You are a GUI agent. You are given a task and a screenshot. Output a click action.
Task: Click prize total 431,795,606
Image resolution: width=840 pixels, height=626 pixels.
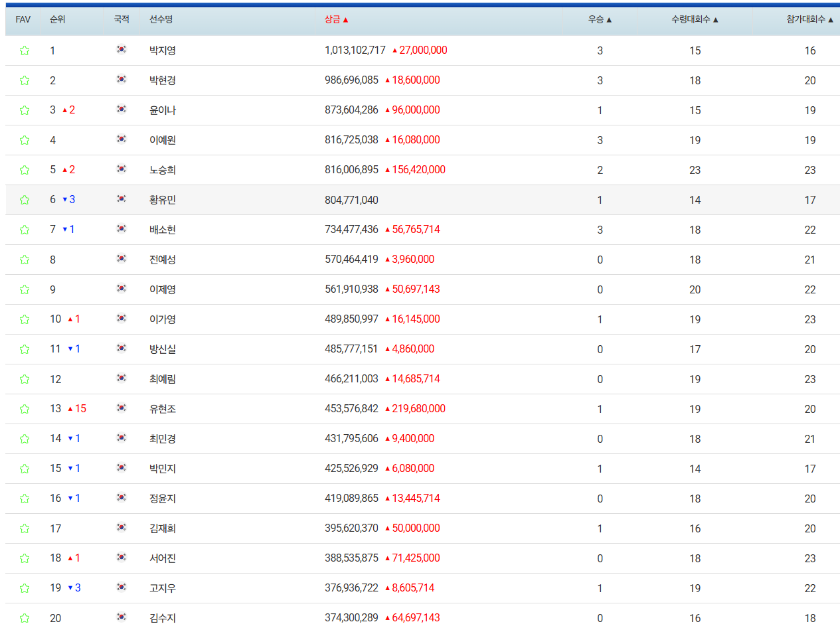click(351, 439)
